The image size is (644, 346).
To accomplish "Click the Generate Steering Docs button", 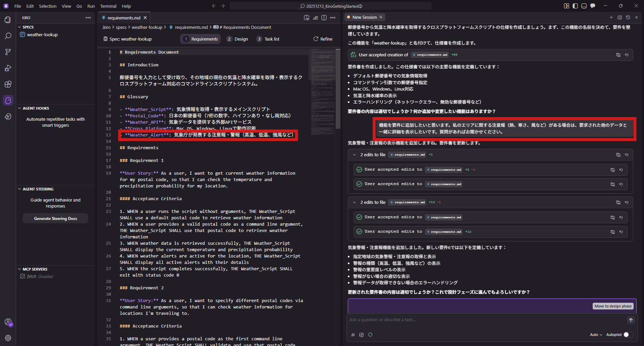I will [55, 219].
